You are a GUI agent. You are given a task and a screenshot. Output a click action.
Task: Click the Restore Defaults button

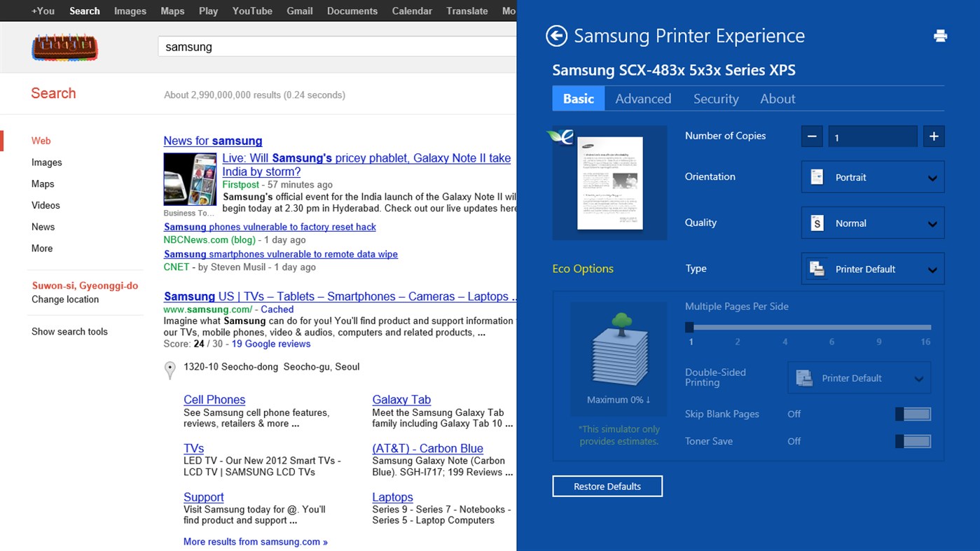click(607, 486)
